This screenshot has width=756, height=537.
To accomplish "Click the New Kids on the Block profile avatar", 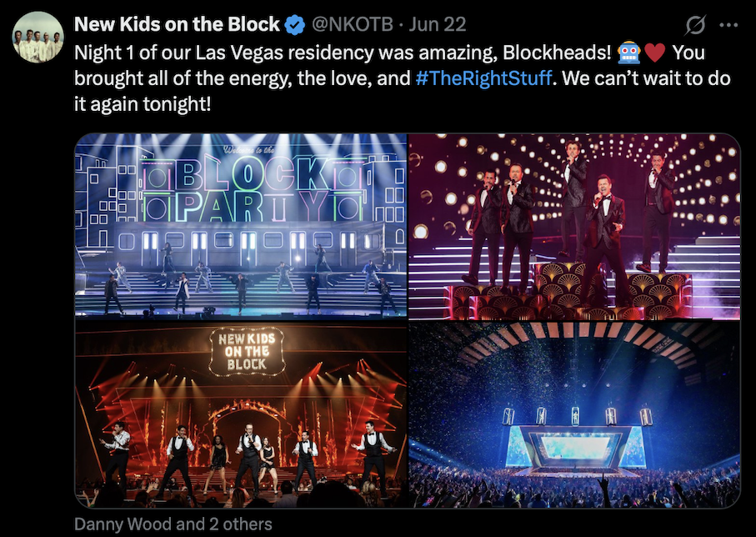I will pos(39,37).
